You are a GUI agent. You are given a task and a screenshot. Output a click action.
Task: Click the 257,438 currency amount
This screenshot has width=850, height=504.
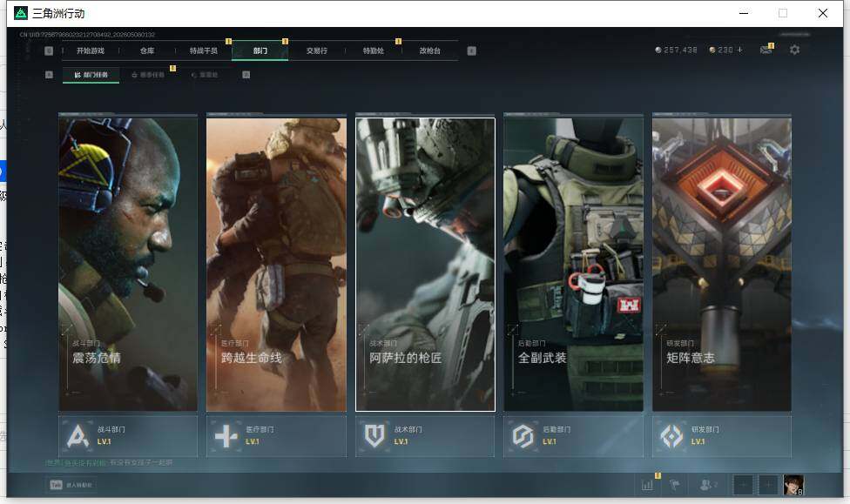(680, 50)
